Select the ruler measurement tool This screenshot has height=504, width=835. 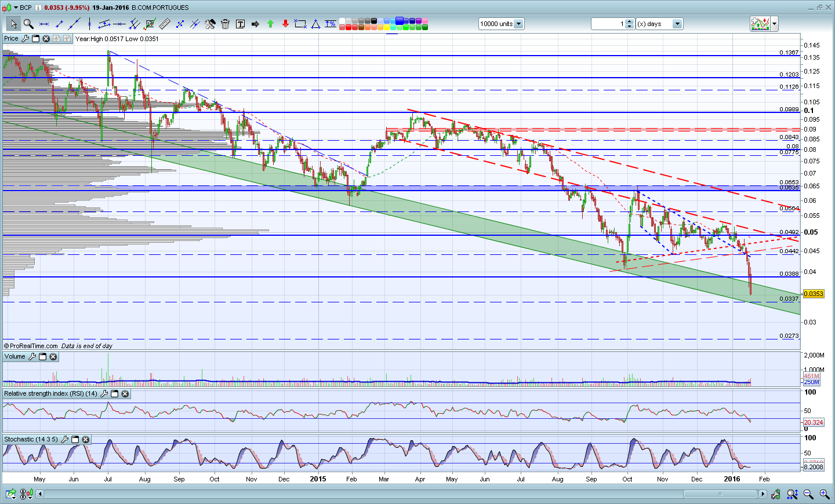[x=165, y=24]
